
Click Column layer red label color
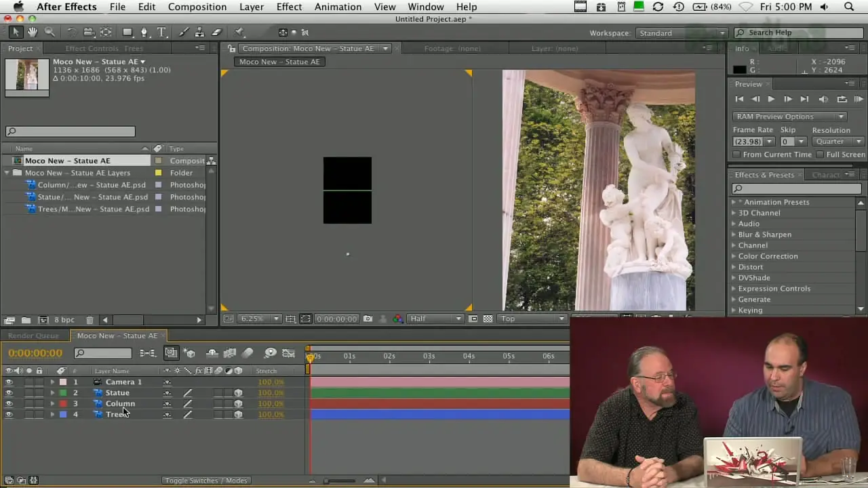[x=63, y=403]
